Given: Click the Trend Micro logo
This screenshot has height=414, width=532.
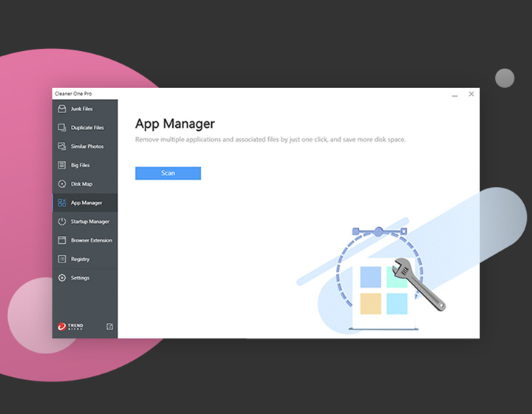Looking at the screenshot, I should point(71,326).
